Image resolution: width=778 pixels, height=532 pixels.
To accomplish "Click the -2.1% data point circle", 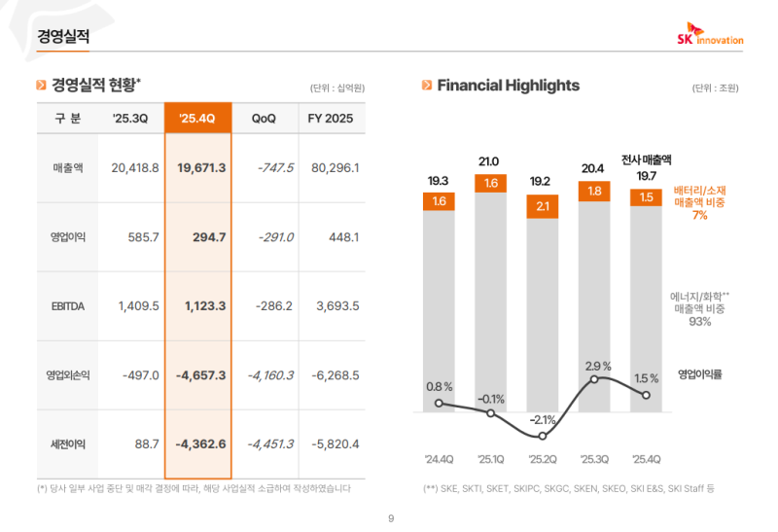I will point(542,435).
